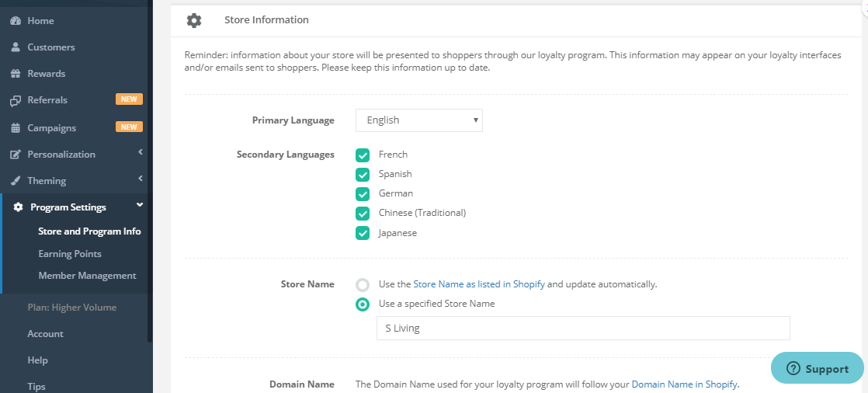This screenshot has width=868, height=393.
Task: Click the Rewards gift icon
Action: tap(16, 74)
